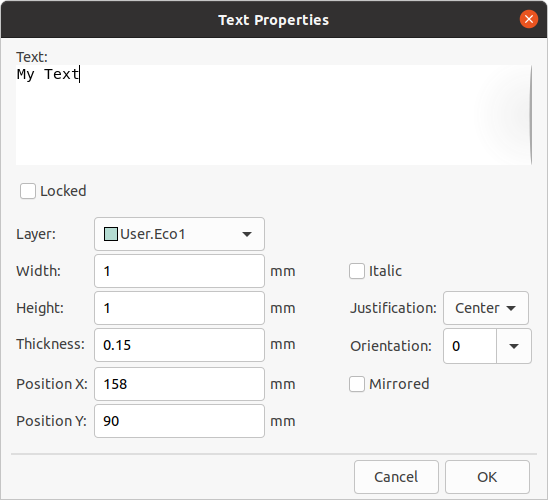Viewport: 548px width, 500px height.
Task: Focus the Height input field
Action: (179, 308)
